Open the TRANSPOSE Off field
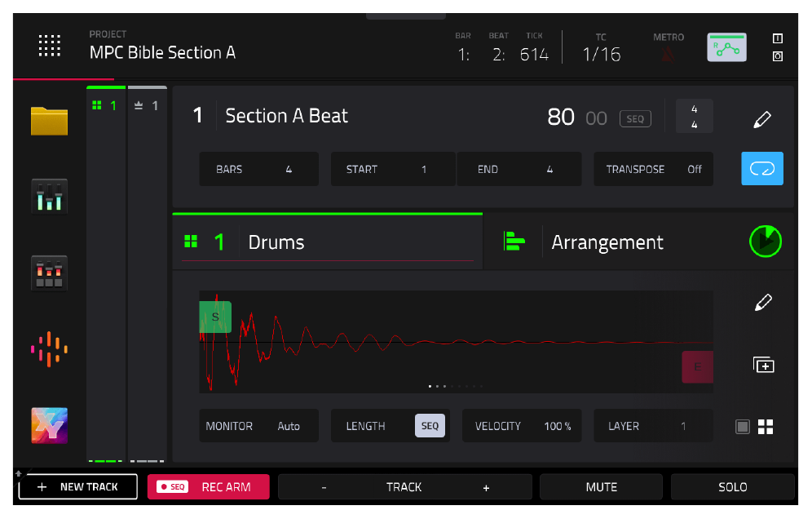 tap(653, 169)
